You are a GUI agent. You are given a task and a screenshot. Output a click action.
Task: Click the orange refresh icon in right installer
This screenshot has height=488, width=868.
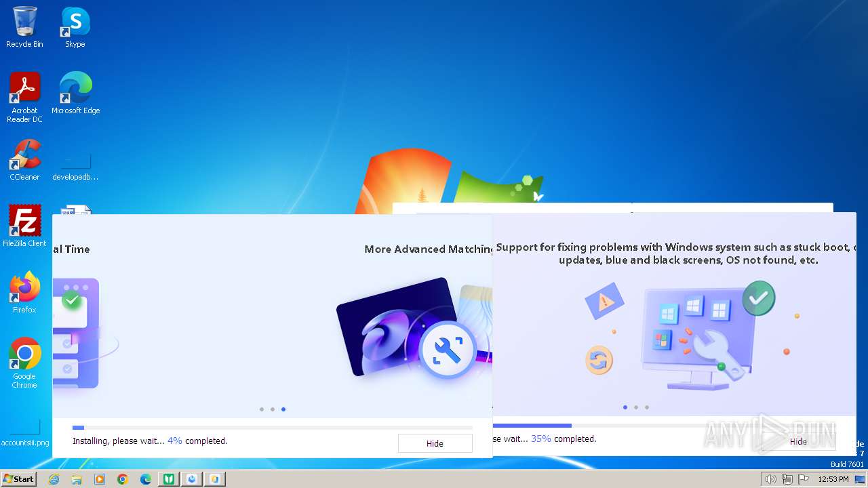tap(599, 360)
